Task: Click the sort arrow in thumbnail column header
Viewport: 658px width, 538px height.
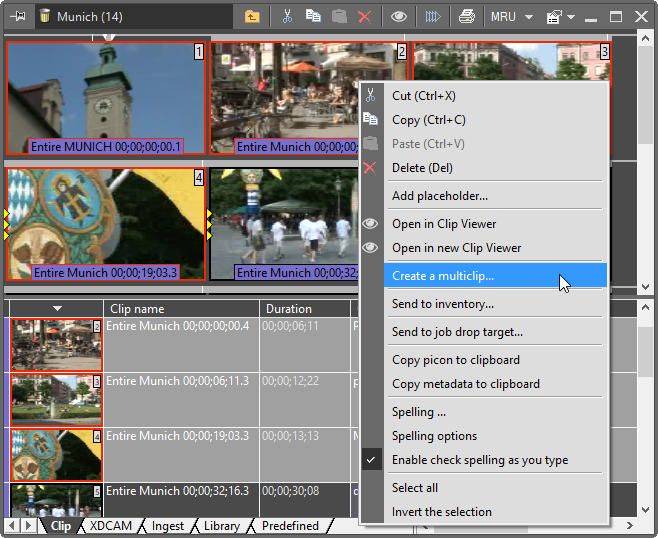Action: [x=57, y=308]
